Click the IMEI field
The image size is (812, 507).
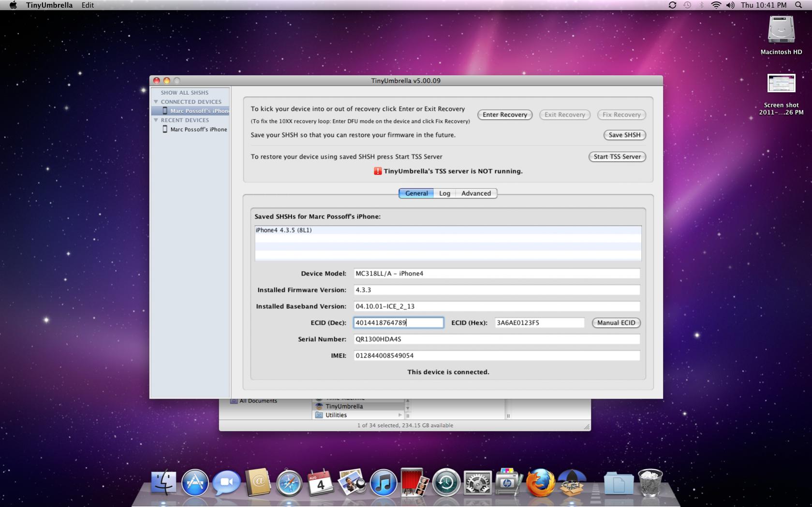click(x=497, y=356)
